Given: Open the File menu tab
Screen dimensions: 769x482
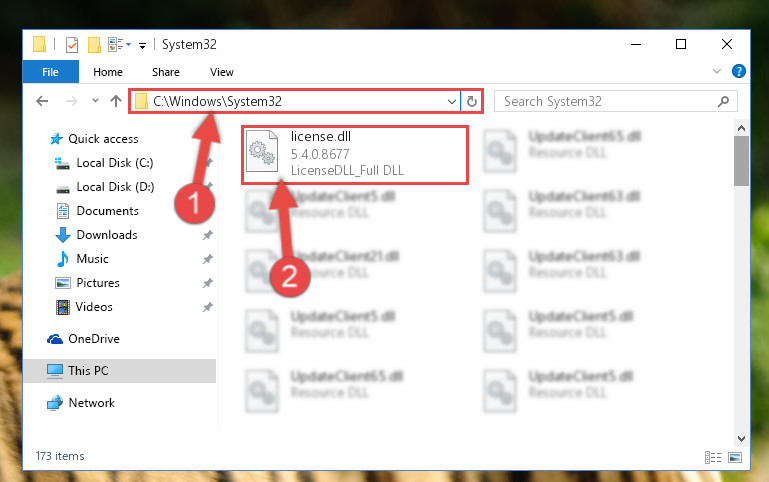Looking at the screenshot, I should click(x=51, y=72).
